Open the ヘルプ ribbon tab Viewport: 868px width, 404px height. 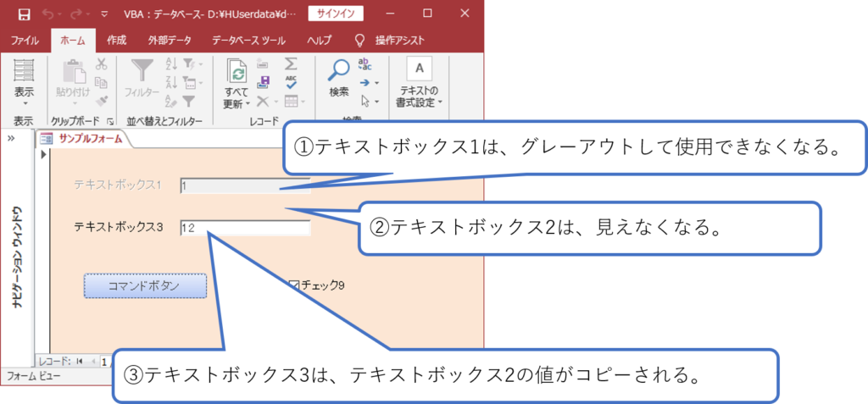click(x=320, y=40)
